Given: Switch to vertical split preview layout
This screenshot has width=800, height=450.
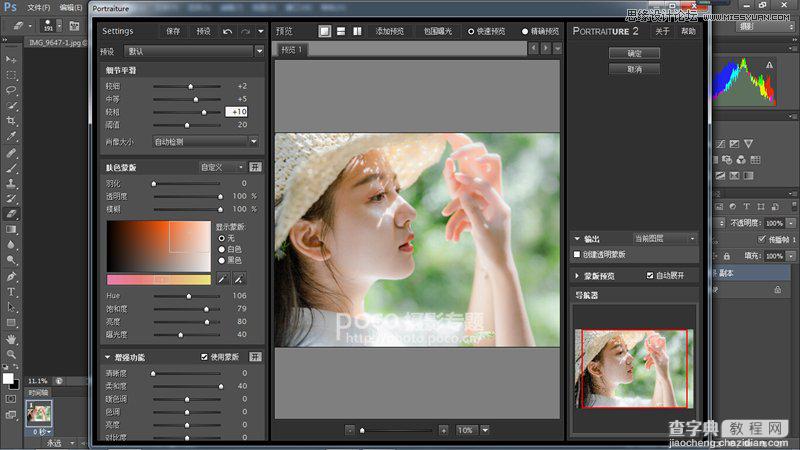Looking at the screenshot, I should tap(357, 31).
